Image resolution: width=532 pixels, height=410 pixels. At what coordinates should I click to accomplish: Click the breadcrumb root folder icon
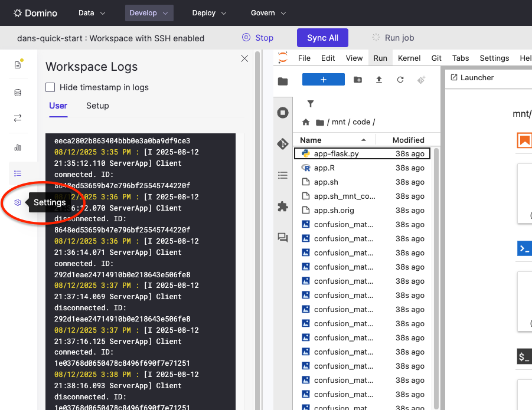point(319,122)
